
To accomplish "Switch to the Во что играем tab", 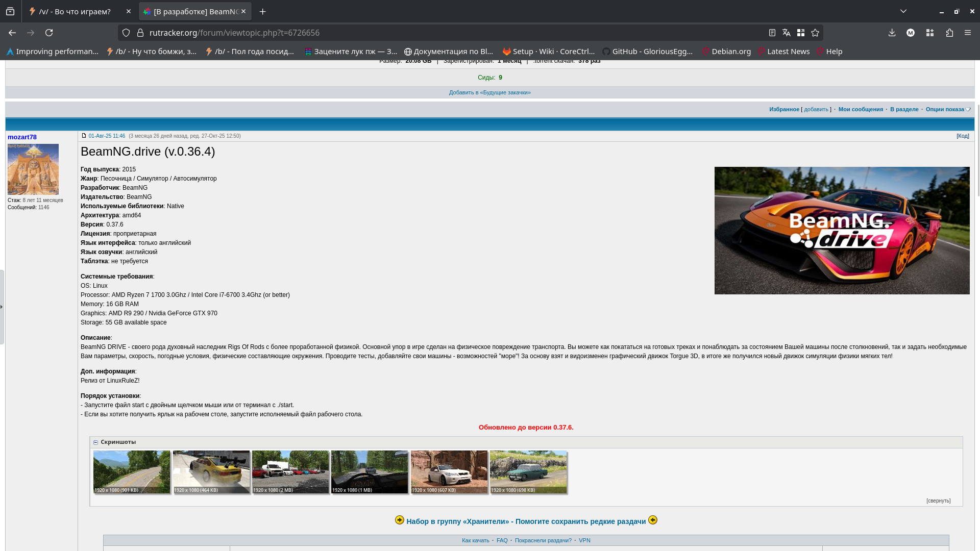I will [x=75, y=11].
